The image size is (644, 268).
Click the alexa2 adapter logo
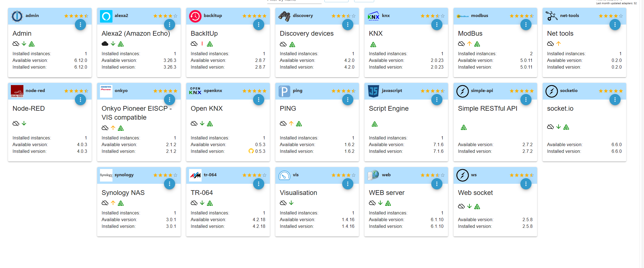click(106, 16)
